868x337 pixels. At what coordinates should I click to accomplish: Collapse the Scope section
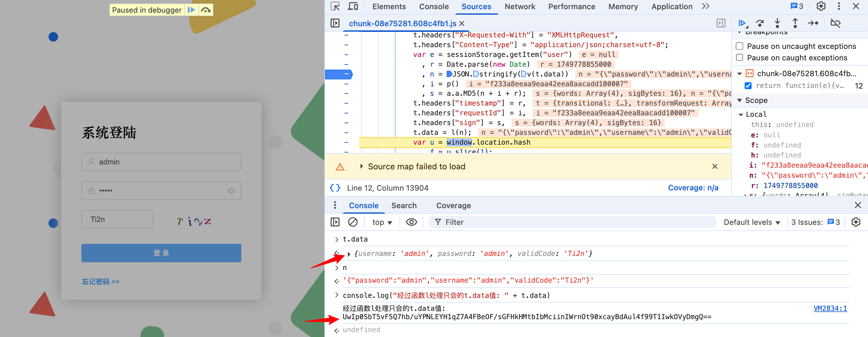tap(740, 100)
